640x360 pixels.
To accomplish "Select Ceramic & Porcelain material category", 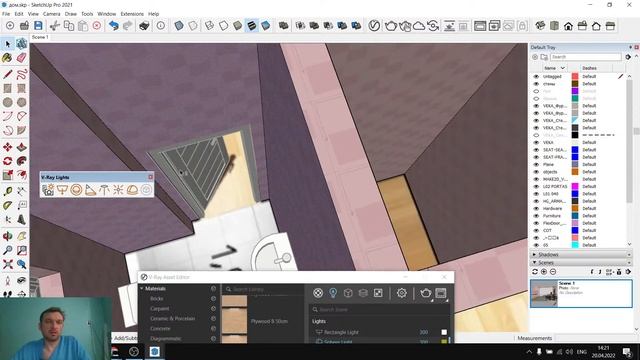I will 172,318.
